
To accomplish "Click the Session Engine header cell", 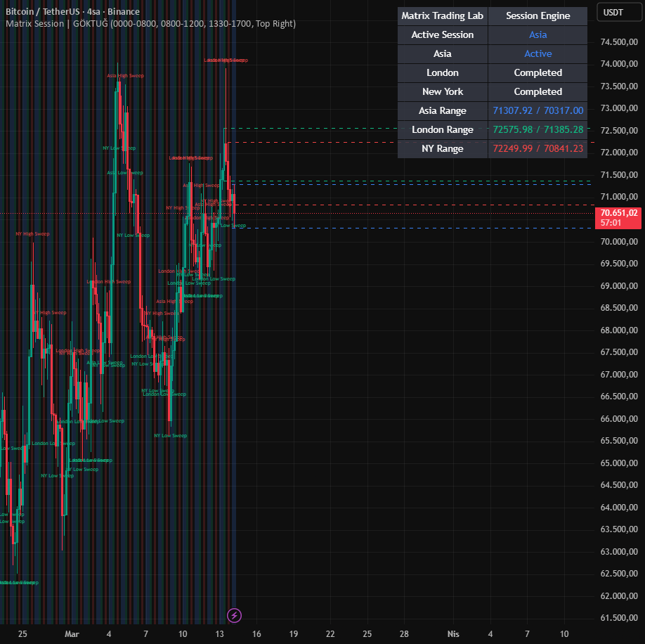I will click(x=537, y=15).
